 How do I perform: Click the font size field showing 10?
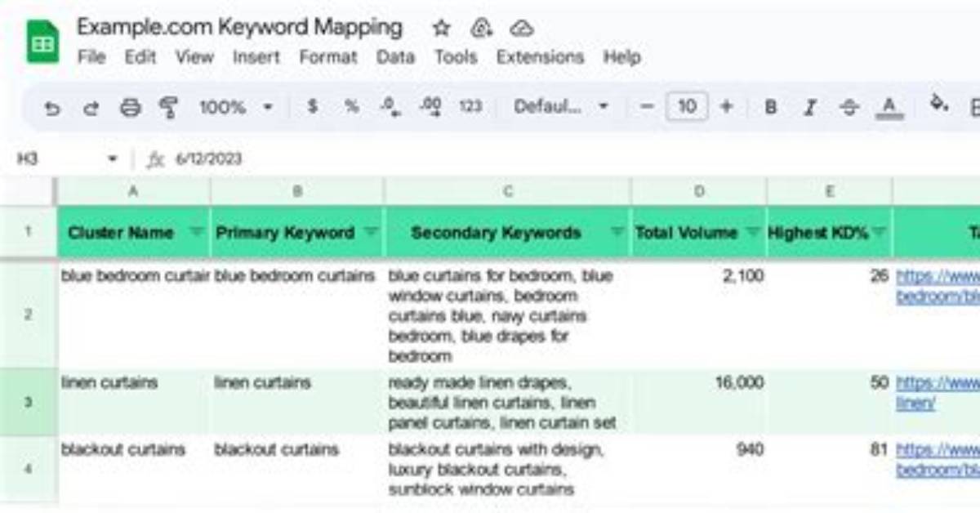(687, 106)
